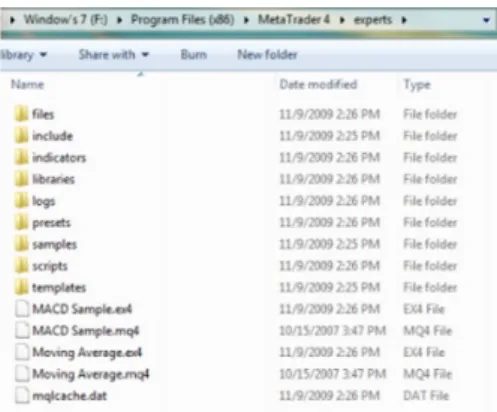Go to Program Files (x86) breadcrumb

tap(182, 20)
